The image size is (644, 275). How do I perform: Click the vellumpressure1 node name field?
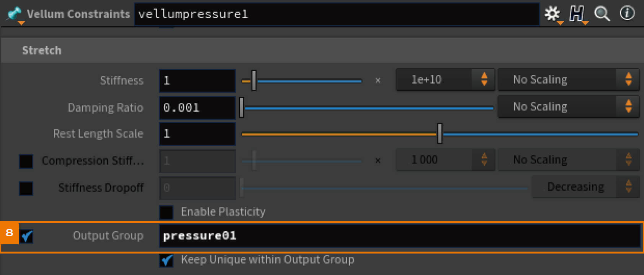pos(337,15)
